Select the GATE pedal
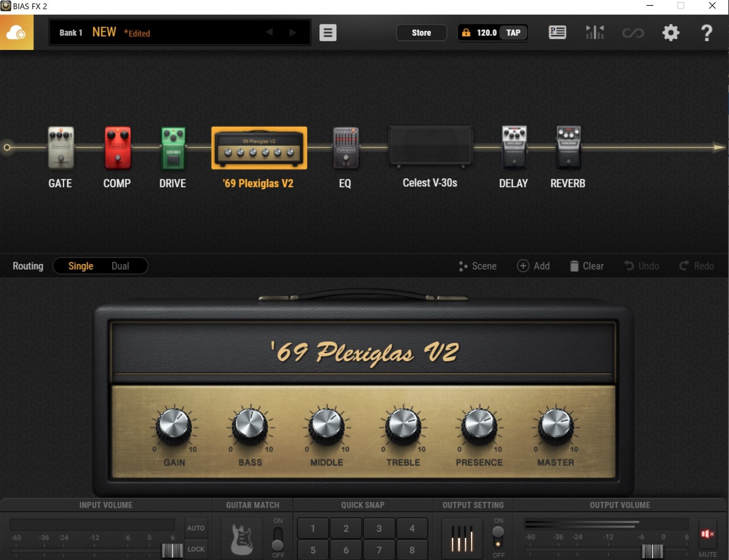 click(61, 147)
